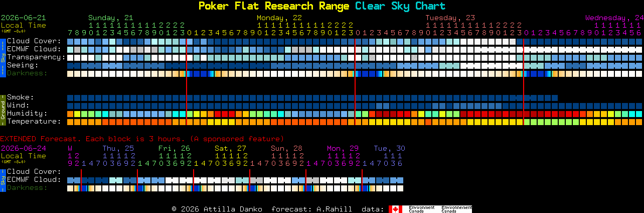Click the red midnight line between Sunday and Monday

(187, 81)
